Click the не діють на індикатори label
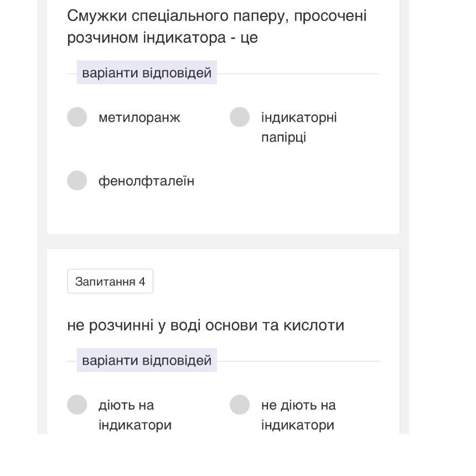This screenshot has width=476, height=476. point(298,415)
